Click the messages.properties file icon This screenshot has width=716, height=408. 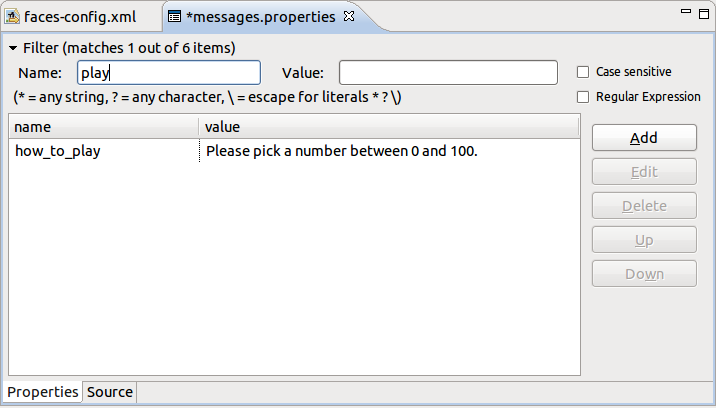point(174,18)
